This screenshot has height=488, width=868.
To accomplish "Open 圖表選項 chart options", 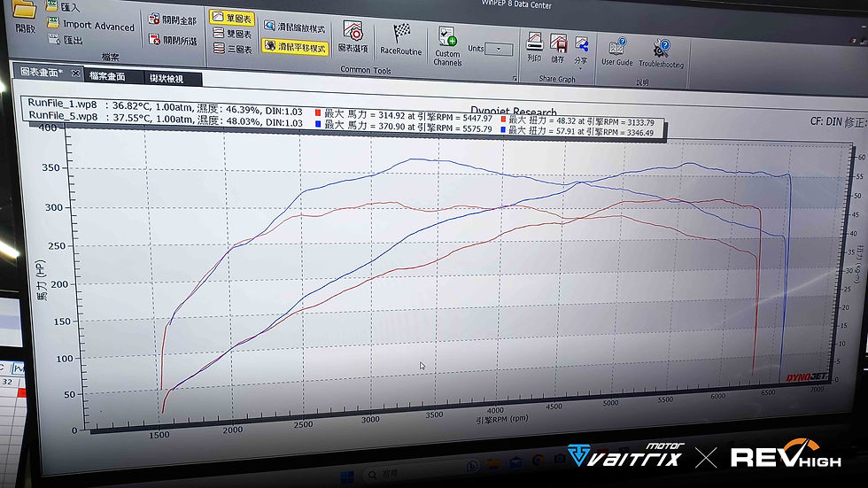I will (x=353, y=37).
